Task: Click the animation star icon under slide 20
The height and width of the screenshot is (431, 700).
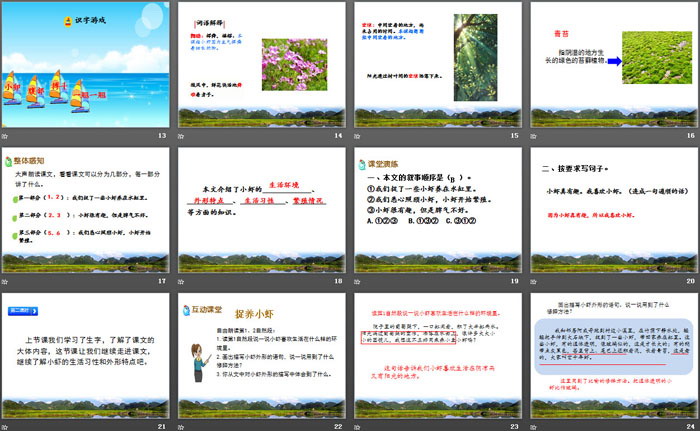Action: [533, 282]
